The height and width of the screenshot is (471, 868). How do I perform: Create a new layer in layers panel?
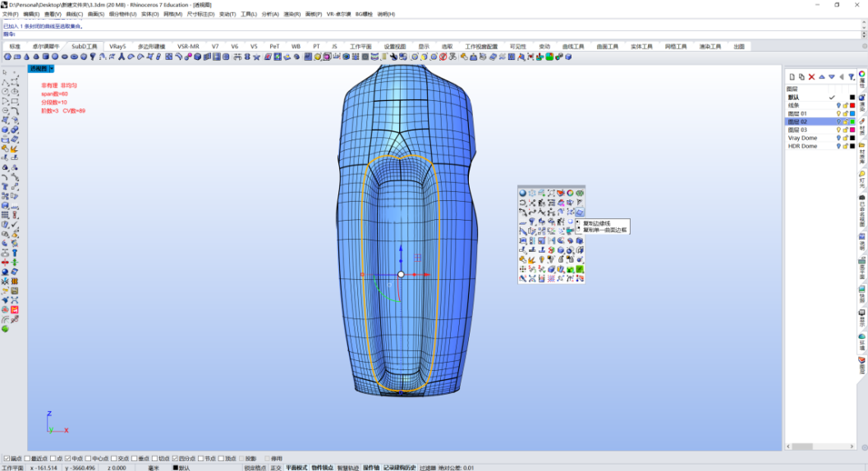pyautogui.click(x=792, y=77)
